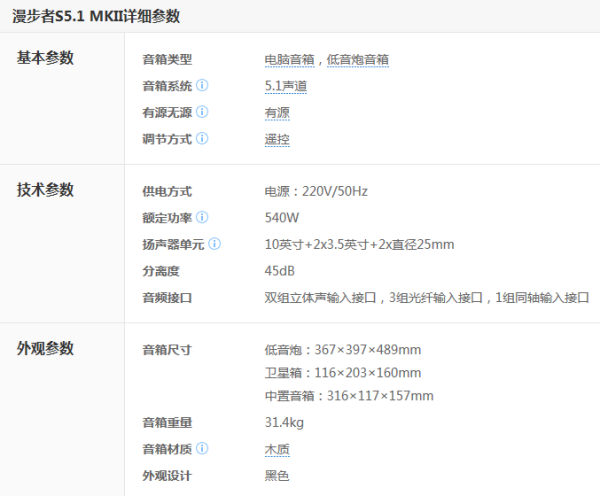Open the 电脑音箱 link
The image size is (600, 496).
(x=289, y=60)
